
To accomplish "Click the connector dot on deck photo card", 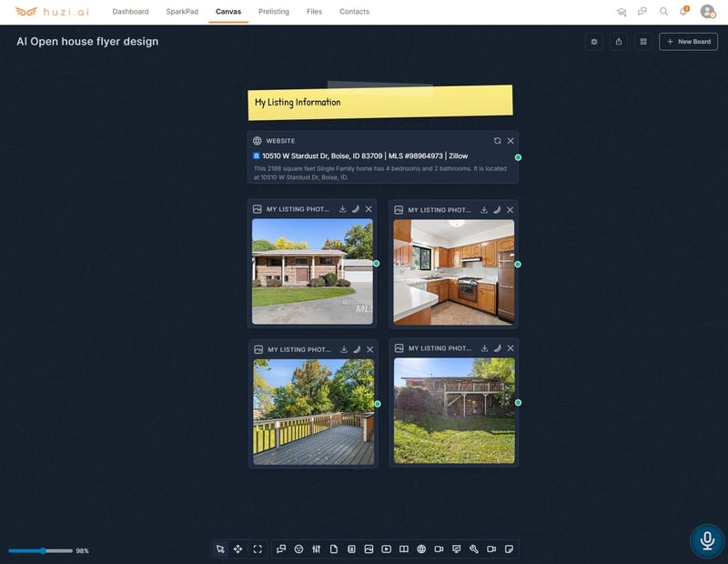I will click(377, 404).
